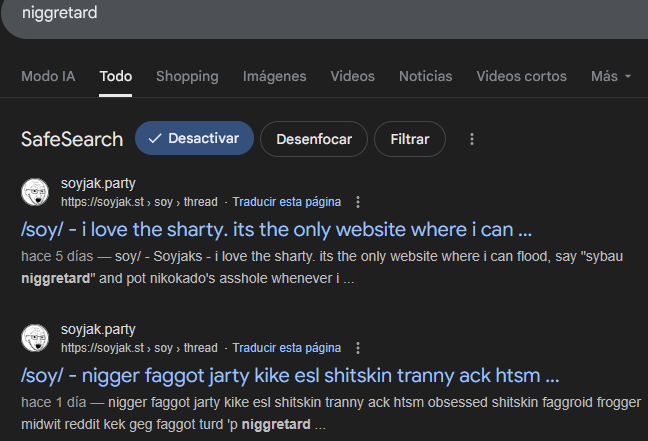Switch to the Imágenes tab

tap(274, 76)
